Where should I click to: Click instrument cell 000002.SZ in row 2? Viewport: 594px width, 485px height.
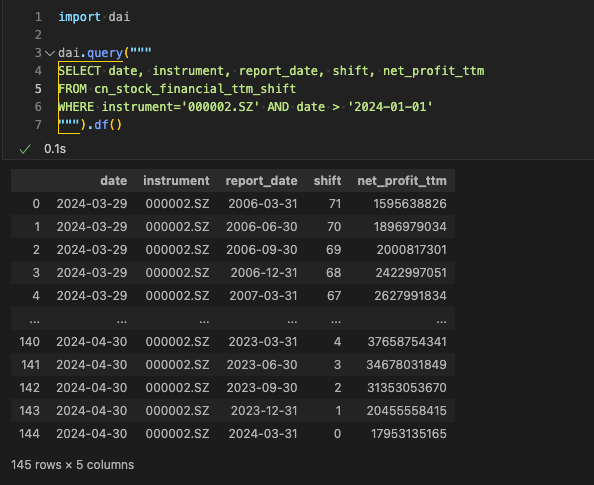coord(177,250)
